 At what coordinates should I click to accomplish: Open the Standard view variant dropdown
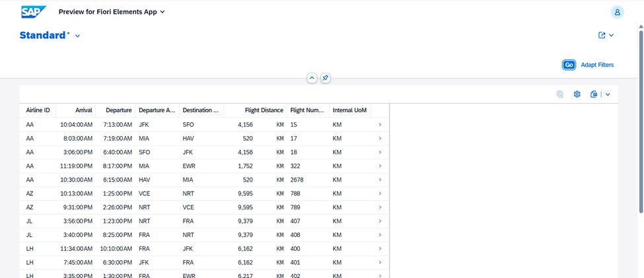click(x=77, y=36)
